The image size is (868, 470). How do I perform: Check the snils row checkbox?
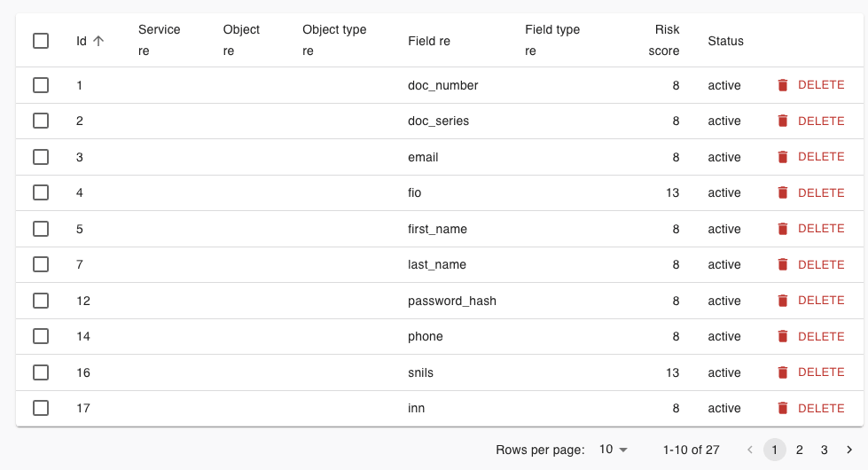point(41,372)
